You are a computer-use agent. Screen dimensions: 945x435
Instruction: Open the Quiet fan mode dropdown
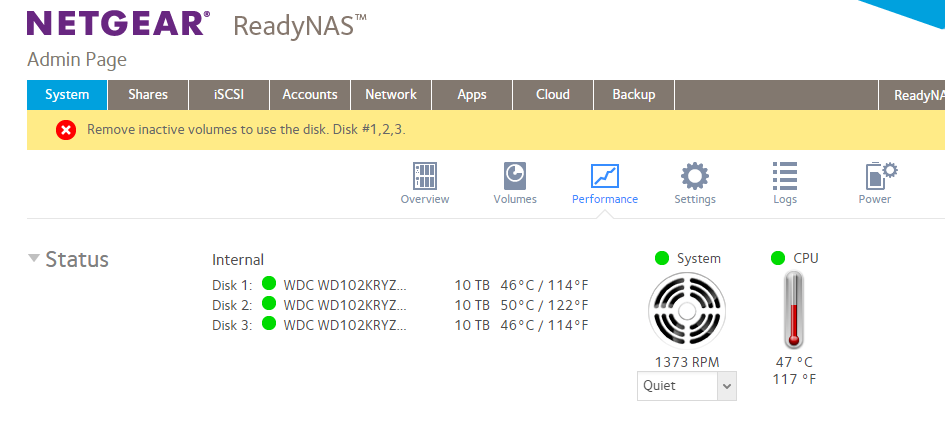click(x=686, y=386)
